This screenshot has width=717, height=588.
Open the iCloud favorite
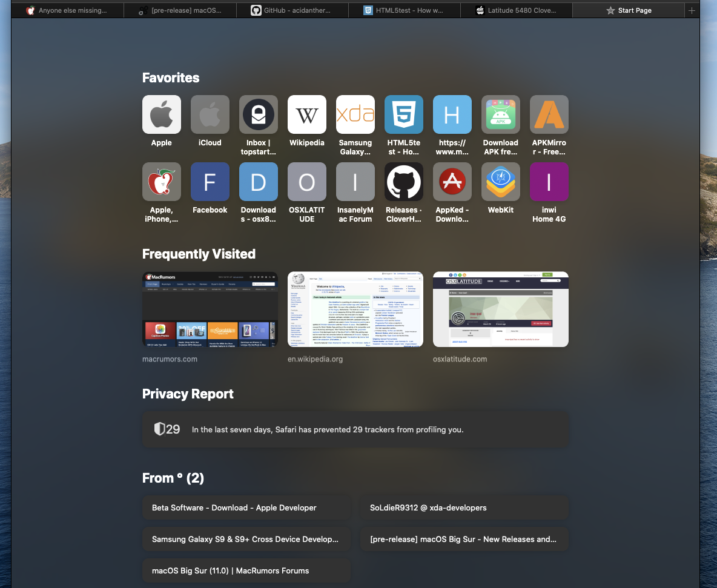[x=210, y=114]
